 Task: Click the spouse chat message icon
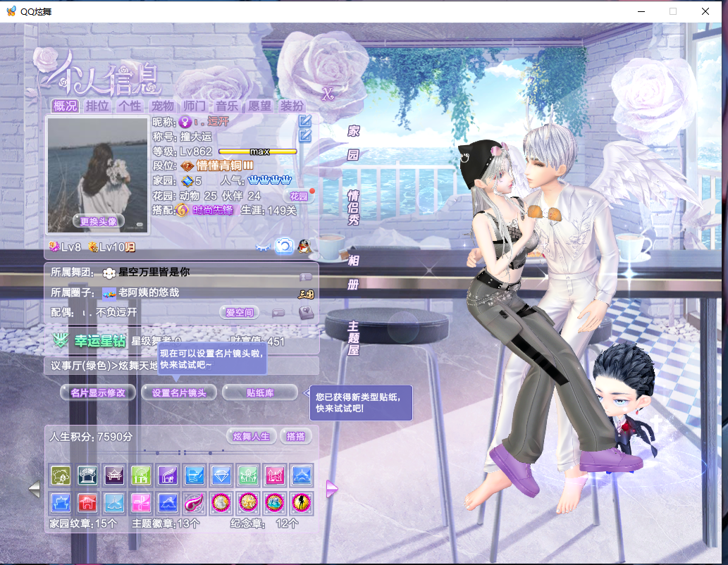[278, 313]
